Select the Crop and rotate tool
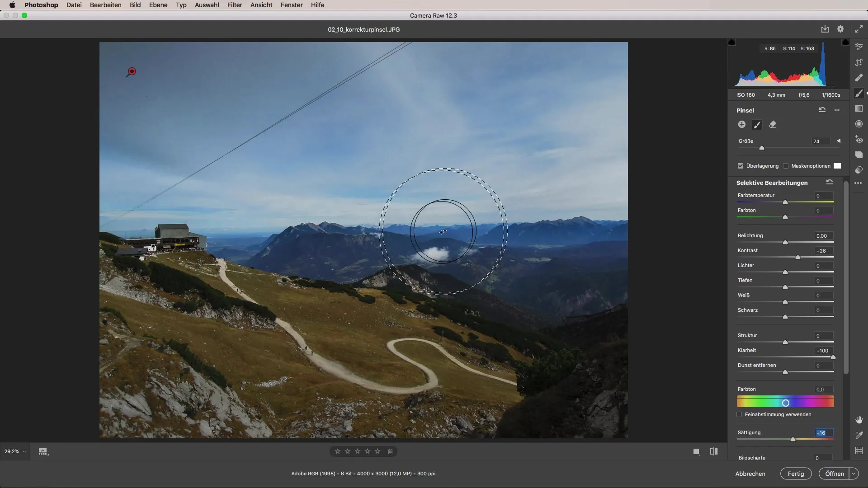 pos(859,62)
